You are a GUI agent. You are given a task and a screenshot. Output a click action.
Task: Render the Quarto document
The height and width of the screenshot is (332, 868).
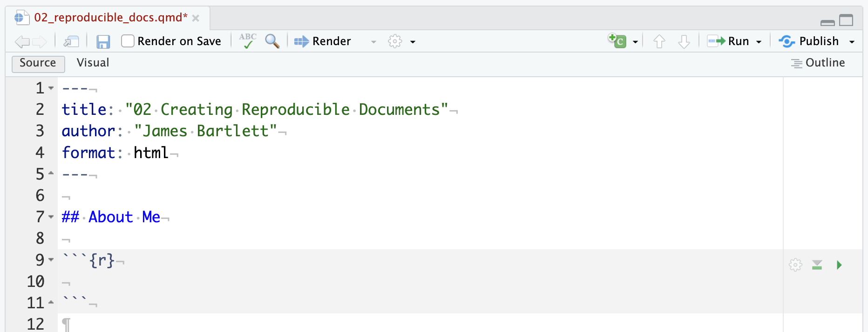coord(322,41)
